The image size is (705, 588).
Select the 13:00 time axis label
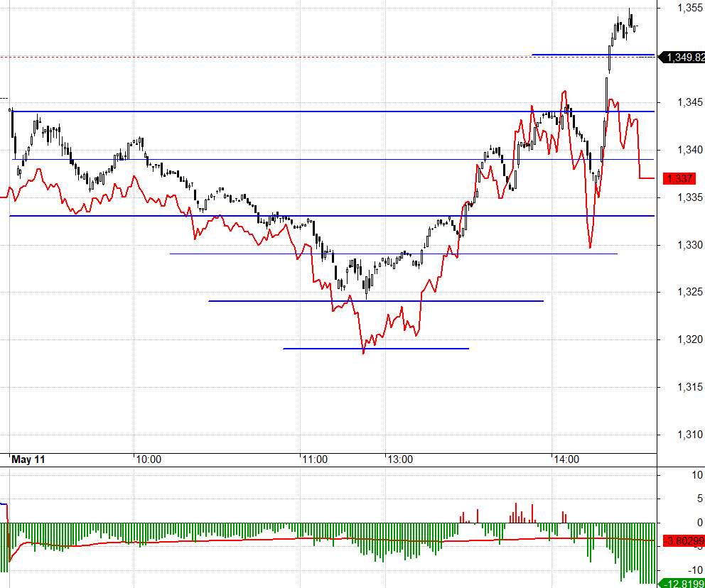pyautogui.click(x=400, y=459)
